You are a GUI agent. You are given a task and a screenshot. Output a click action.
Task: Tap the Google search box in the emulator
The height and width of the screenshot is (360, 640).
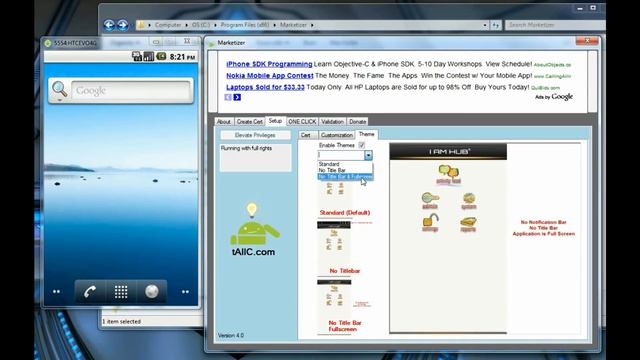(x=131, y=90)
